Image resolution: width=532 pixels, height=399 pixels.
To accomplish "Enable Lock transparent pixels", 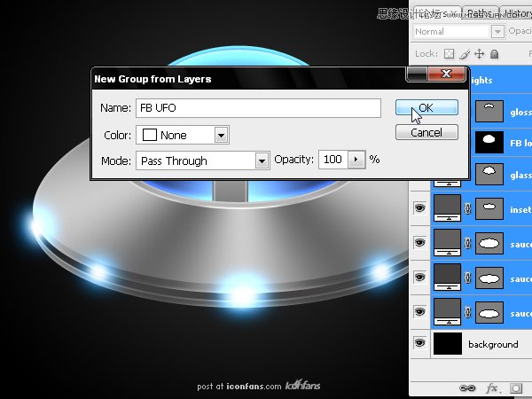I will pyautogui.click(x=449, y=53).
